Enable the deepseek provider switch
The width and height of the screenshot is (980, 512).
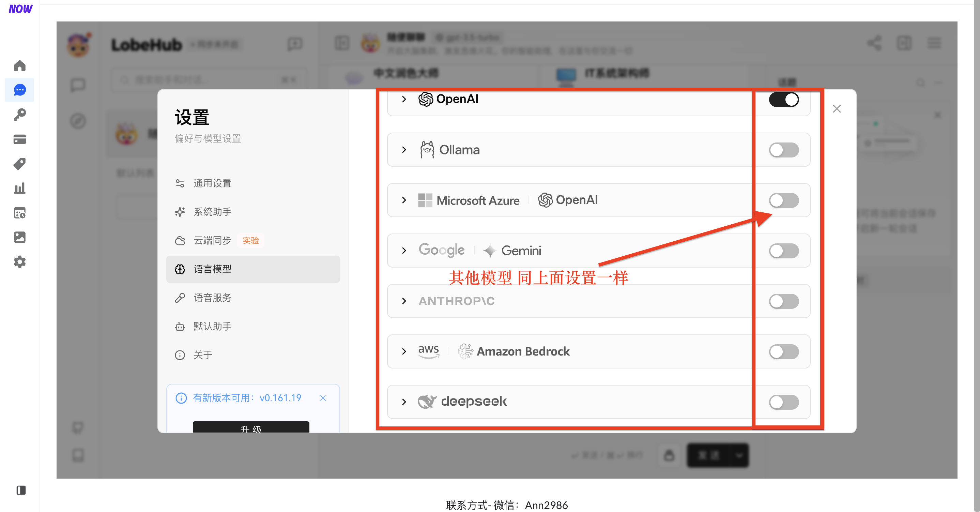(x=784, y=402)
